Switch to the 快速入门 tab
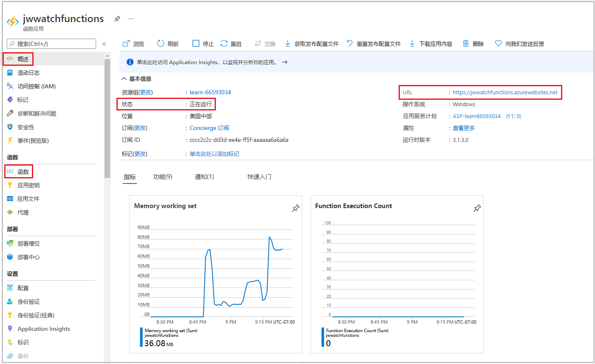595x364 pixels. click(259, 177)
